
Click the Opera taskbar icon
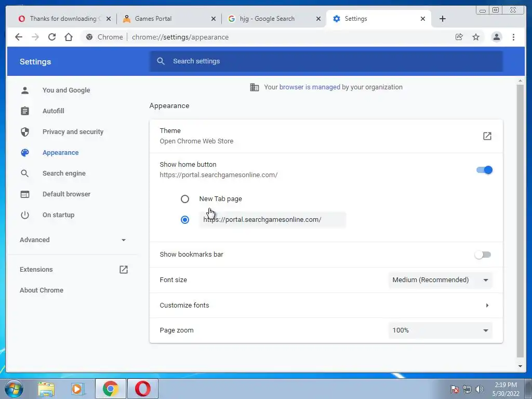pyautogui.click(x=142, y=389)
